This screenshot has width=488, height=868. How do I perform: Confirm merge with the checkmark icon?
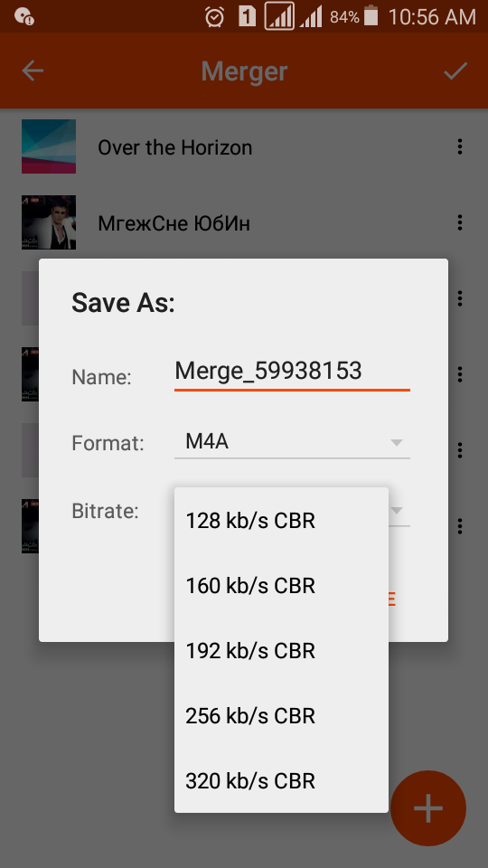(x=455, y=71)
